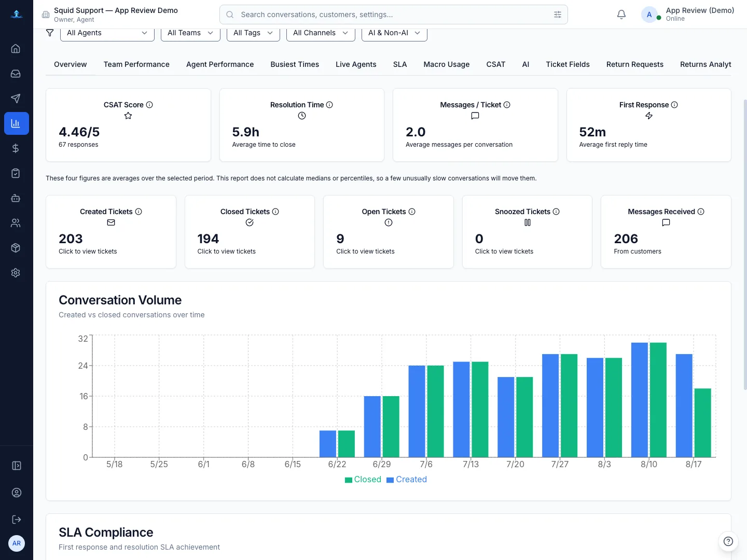
Task: Show CSAT Score info tooltip icon
Action: tap(149, 105)
